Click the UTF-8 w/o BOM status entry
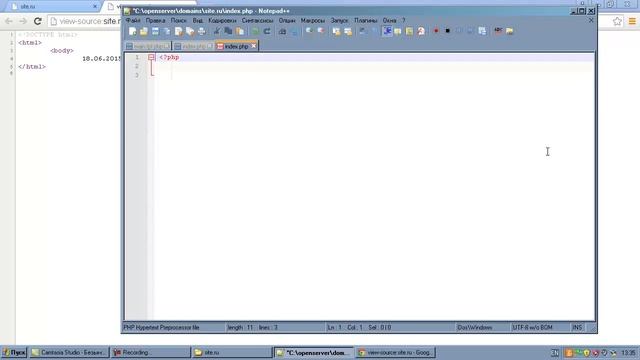 click(532, 327)
